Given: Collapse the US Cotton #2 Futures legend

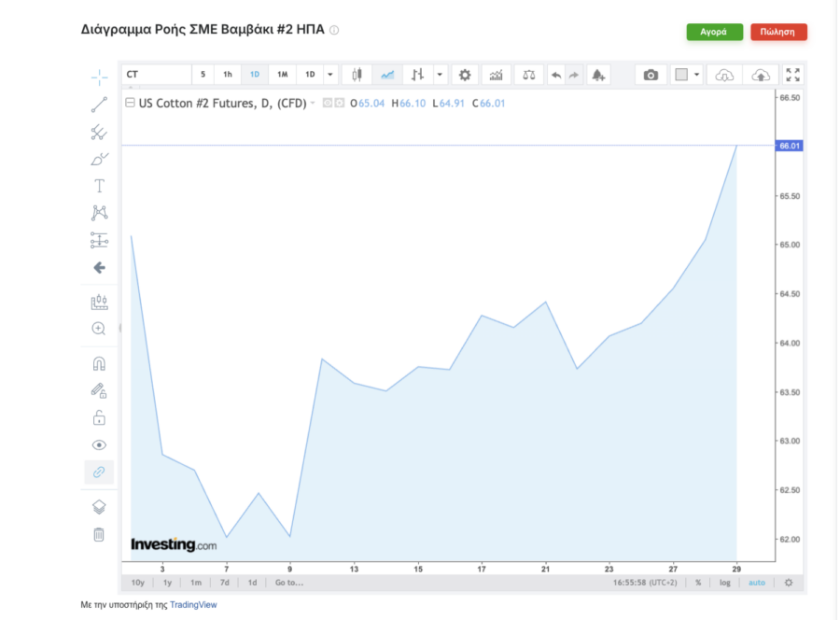Looking at the screenshot, I should (130, 104).
